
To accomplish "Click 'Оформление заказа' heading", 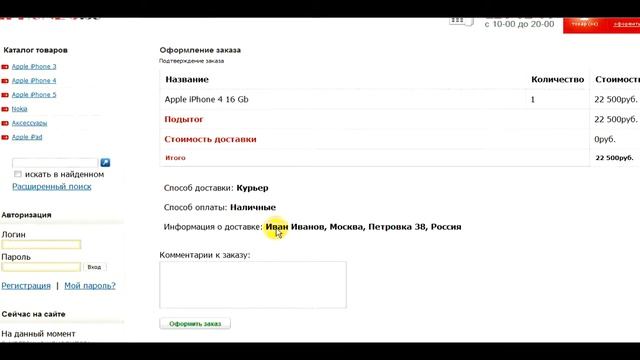I will point(200,50).
